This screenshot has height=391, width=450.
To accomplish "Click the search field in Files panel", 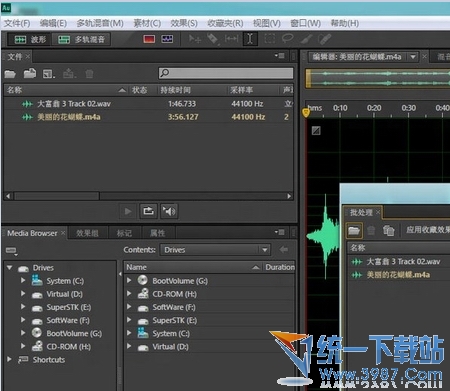I will [x=226, y=73].
